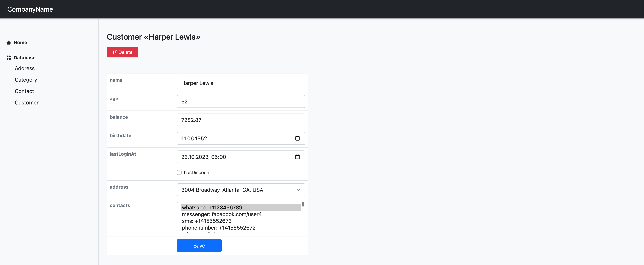
Task: Open the Address menu item
Action: click(25, 68)
